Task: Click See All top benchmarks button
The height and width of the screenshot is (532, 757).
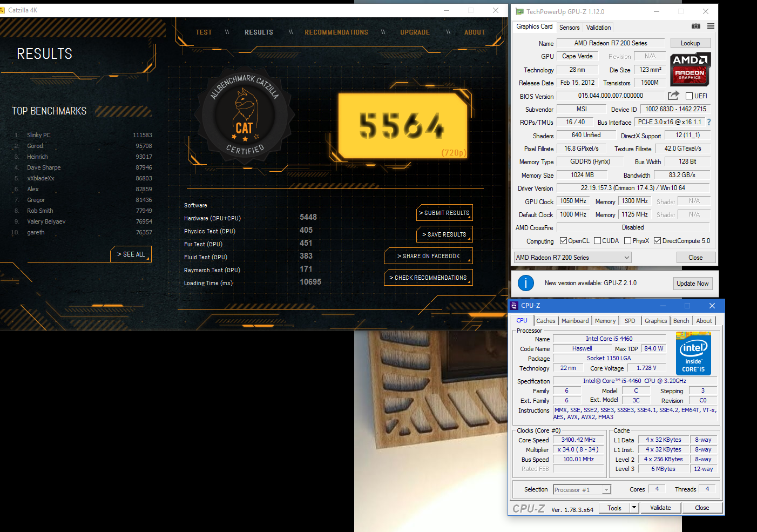Action: [x=131, y=254]
